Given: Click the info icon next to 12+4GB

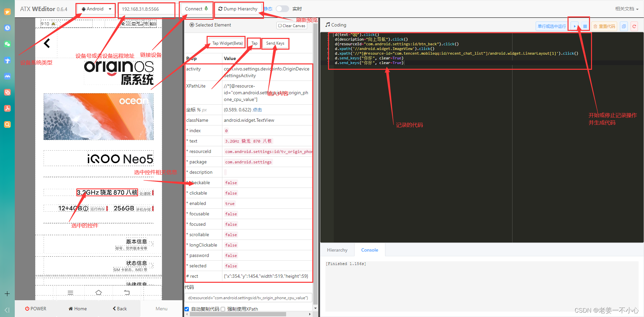Looking at the screenshot, I should (86, 209).
